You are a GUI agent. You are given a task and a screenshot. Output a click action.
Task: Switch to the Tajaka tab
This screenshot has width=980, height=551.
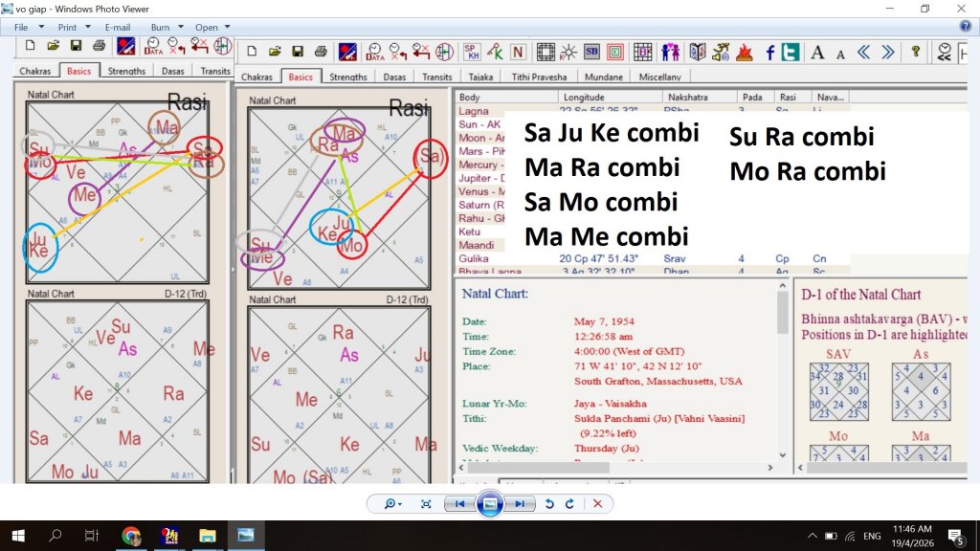click(480, 77)
